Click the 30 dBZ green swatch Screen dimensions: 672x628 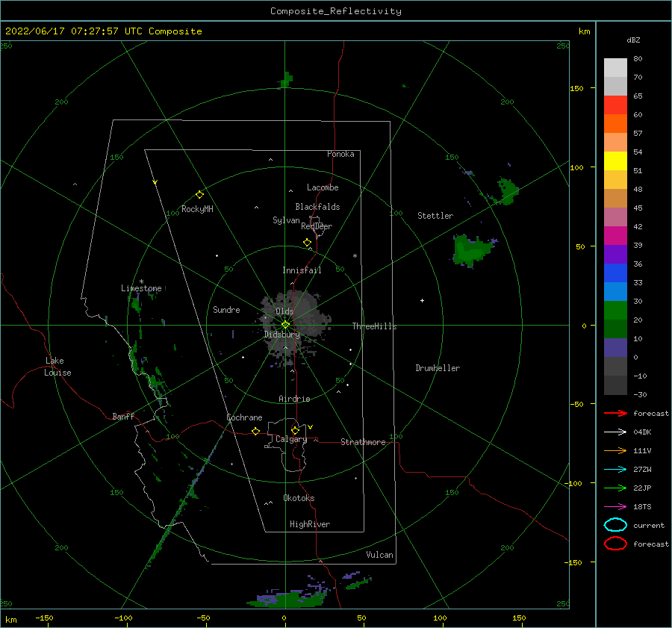point(615,311)
